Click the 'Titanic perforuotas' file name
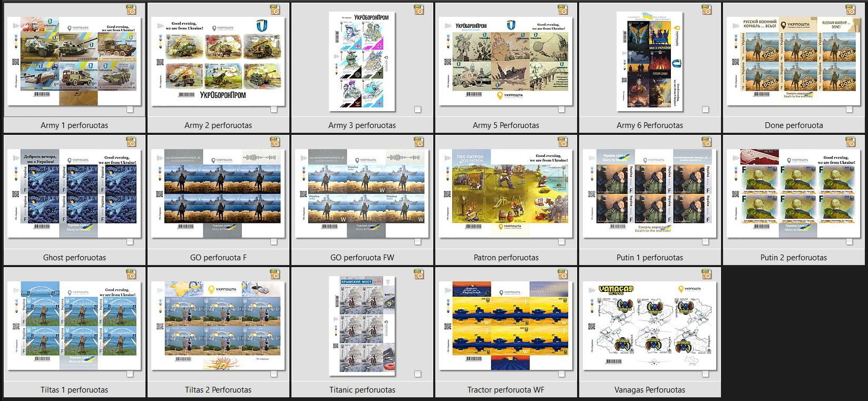 (x=362, y=390)
